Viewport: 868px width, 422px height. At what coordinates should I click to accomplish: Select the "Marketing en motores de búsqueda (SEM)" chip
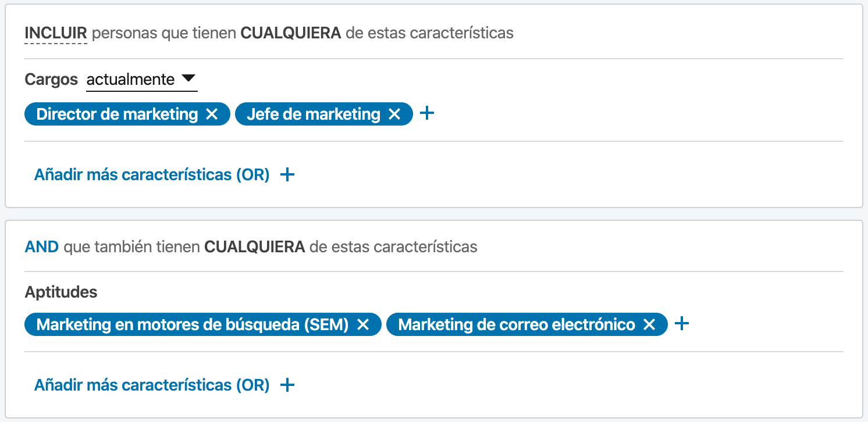click(192, 324)
